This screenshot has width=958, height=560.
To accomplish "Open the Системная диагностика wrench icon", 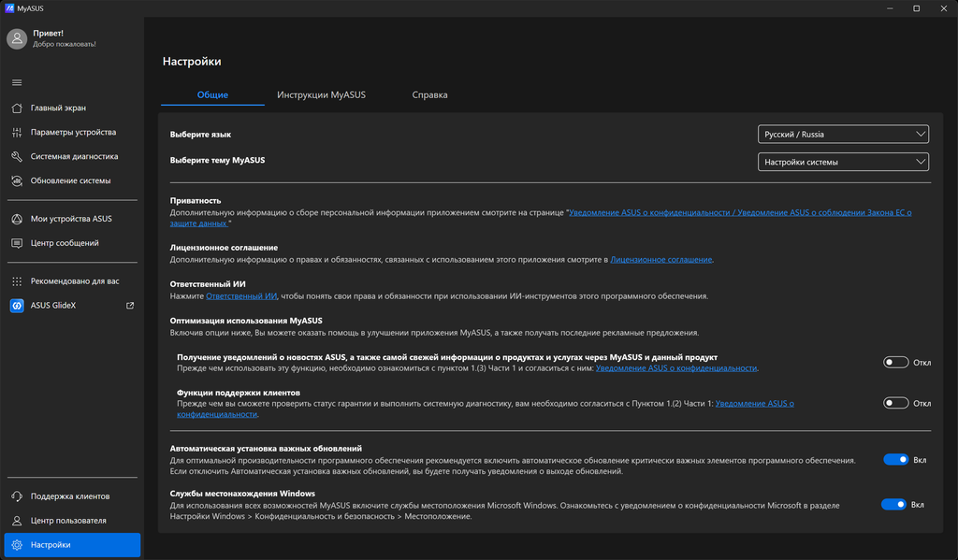I will [x=17, y=157].
